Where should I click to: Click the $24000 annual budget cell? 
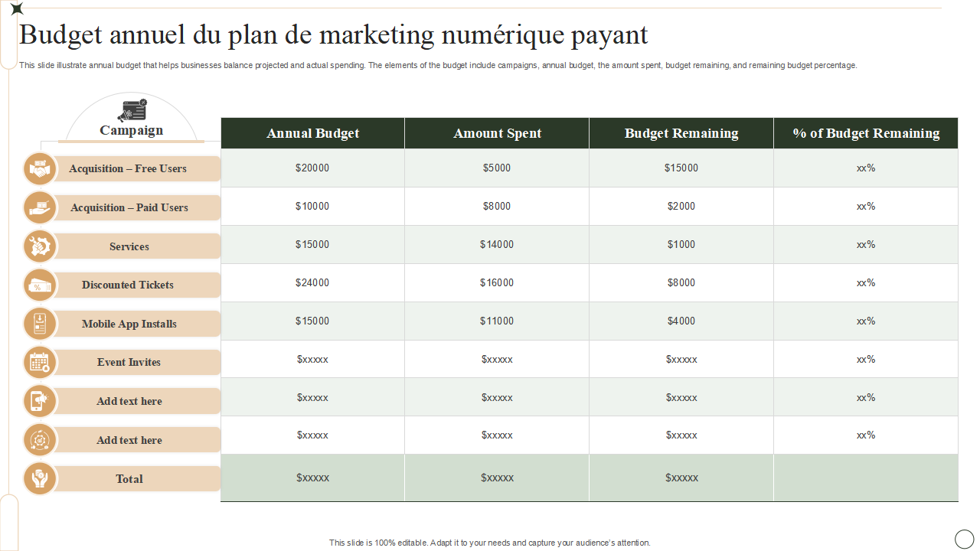point(312,282)
